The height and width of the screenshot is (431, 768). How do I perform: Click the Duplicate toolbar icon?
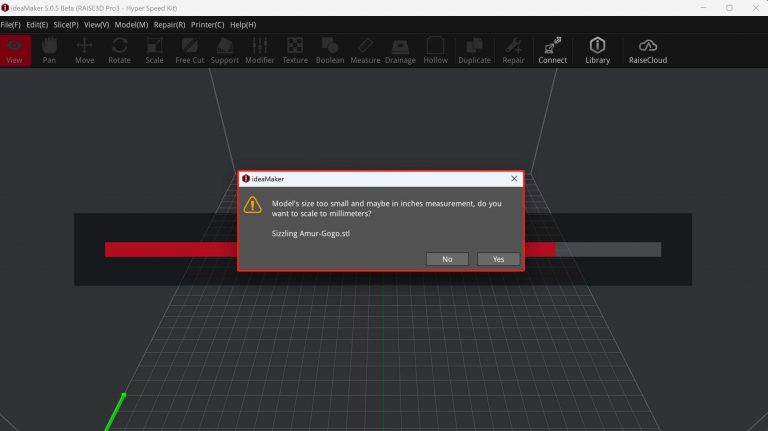point(474,50)
